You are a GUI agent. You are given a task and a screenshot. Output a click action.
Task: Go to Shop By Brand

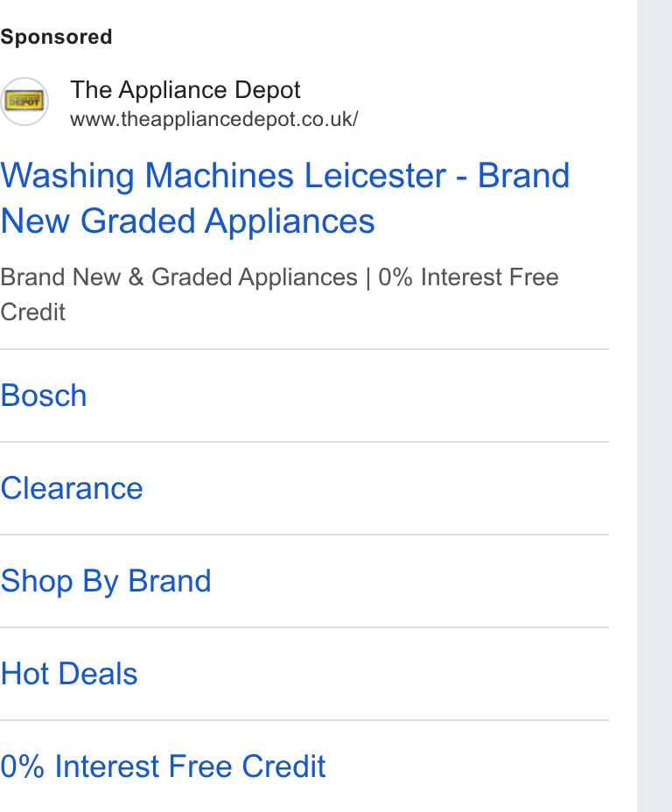(x=106, y=581)
